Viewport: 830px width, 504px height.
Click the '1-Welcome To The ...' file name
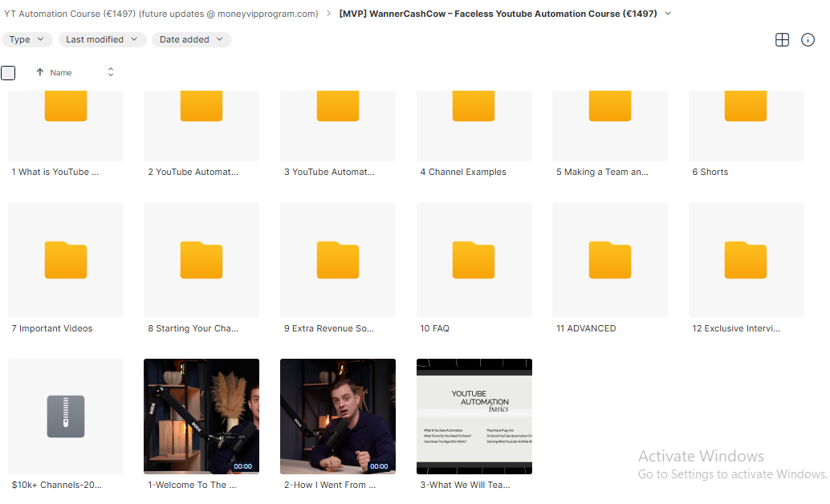click(192, 485)
